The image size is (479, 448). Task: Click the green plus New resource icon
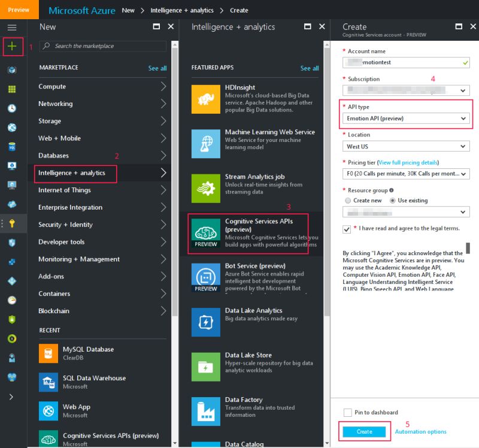point(13,47)
